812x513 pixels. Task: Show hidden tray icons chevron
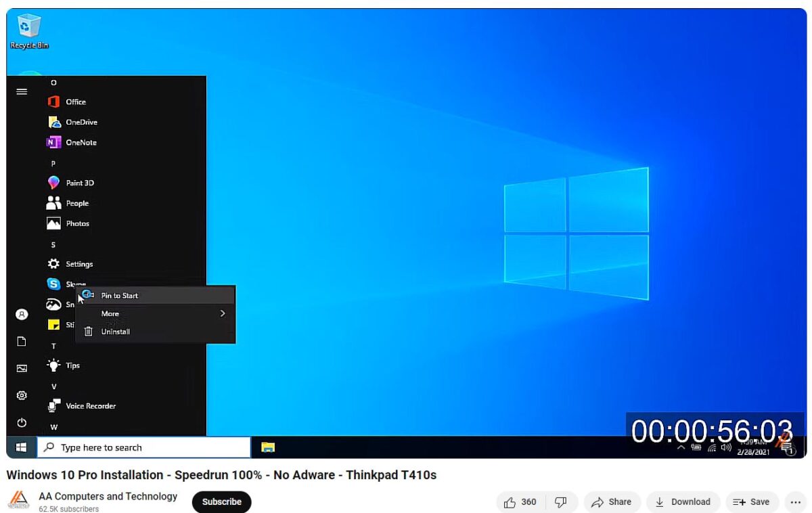[681, 447]
